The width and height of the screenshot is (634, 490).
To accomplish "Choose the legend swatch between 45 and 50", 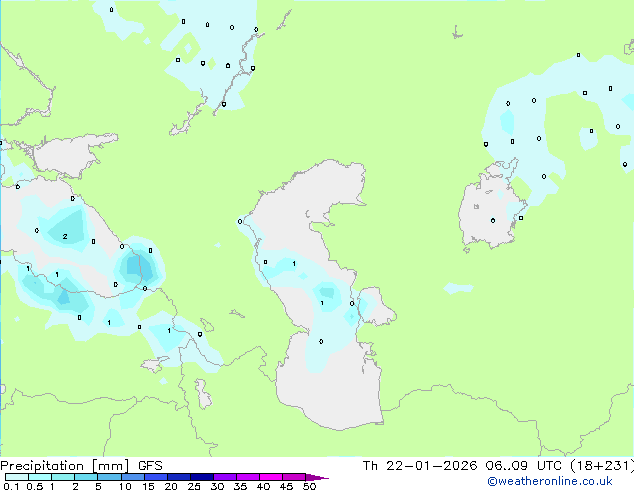I will (294, 477).
